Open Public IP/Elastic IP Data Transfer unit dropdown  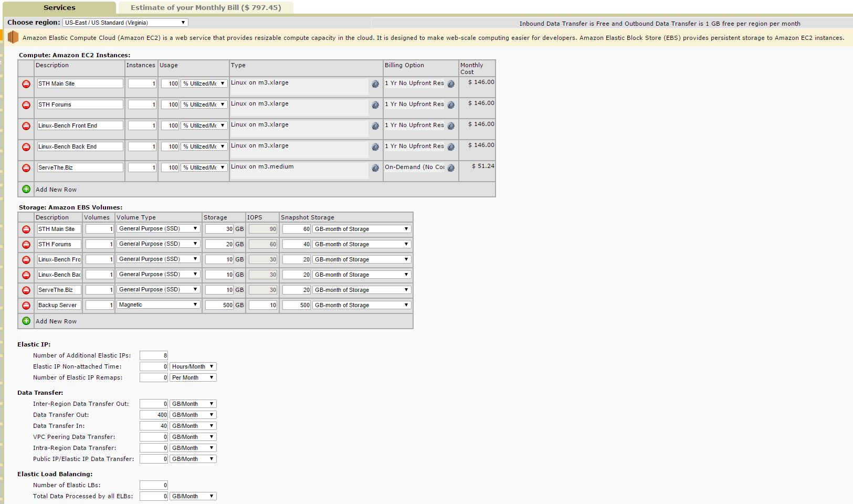click(193, 459)
